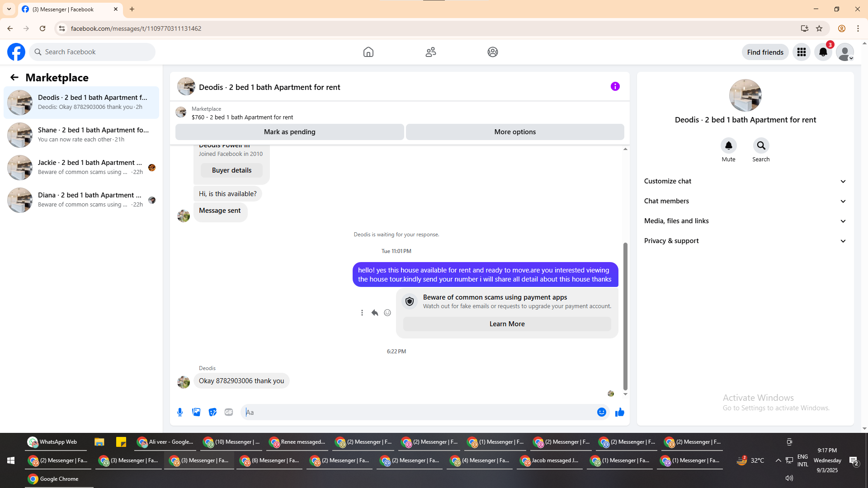The width and height of the screenshot is (868, 488).
Task: Choose a sticker
Action: (212, 412)
